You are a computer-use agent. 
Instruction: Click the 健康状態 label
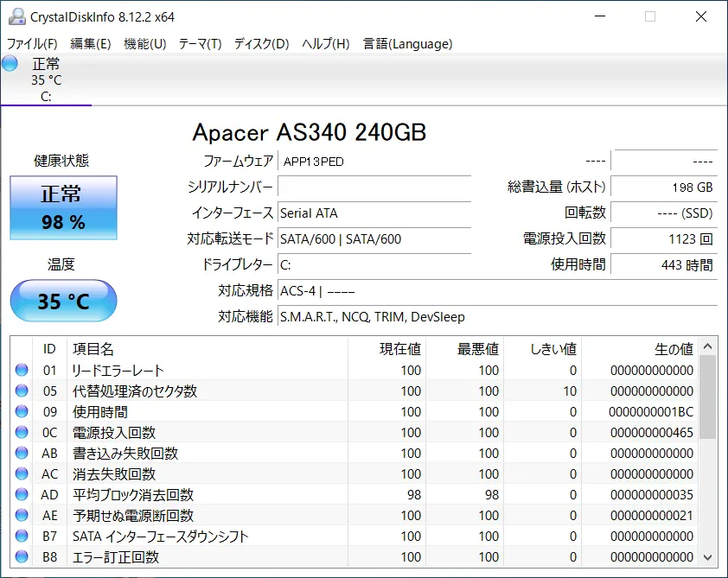click(61, 161)
